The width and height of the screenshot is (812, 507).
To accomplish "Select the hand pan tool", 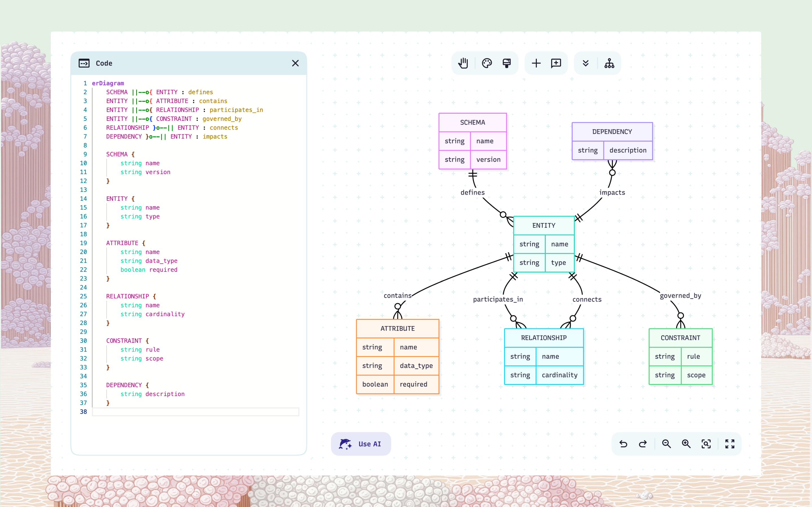I will (463, 63).
